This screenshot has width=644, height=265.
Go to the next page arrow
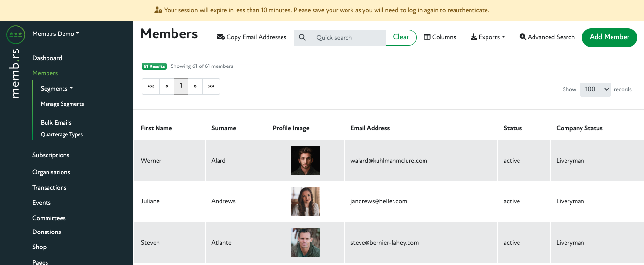coord(195,86)
